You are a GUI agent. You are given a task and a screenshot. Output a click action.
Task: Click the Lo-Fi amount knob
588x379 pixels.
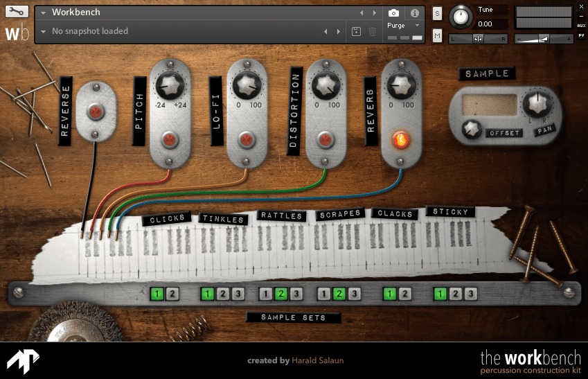(x=247, y=85)
